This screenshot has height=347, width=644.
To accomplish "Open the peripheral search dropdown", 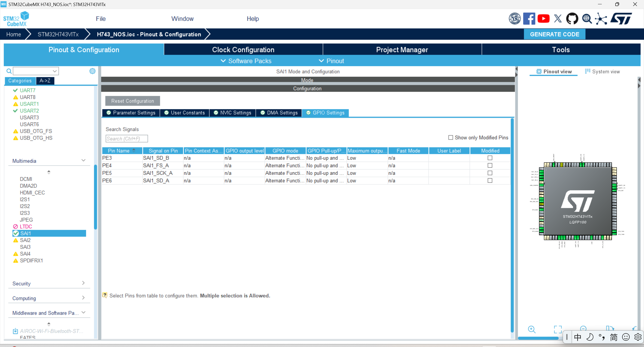I will (55, 71).
